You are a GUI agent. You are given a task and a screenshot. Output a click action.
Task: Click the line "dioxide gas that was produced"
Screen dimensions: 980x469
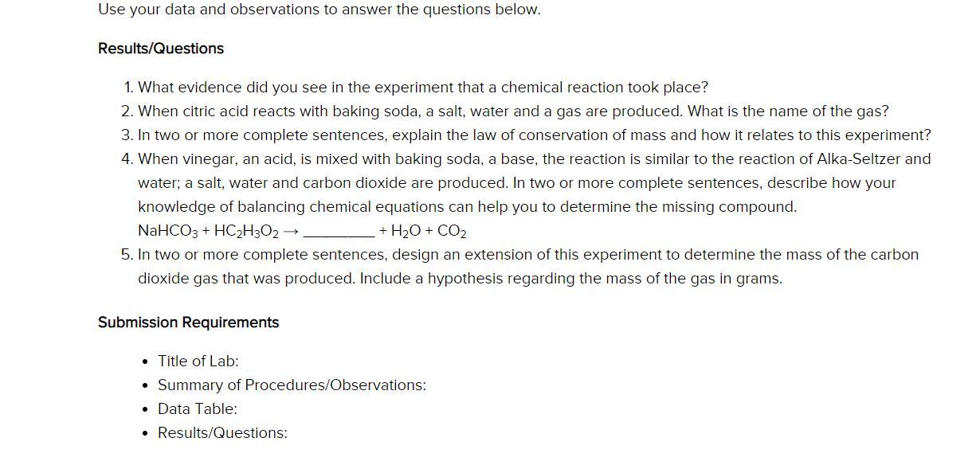[x=460, y=279]
